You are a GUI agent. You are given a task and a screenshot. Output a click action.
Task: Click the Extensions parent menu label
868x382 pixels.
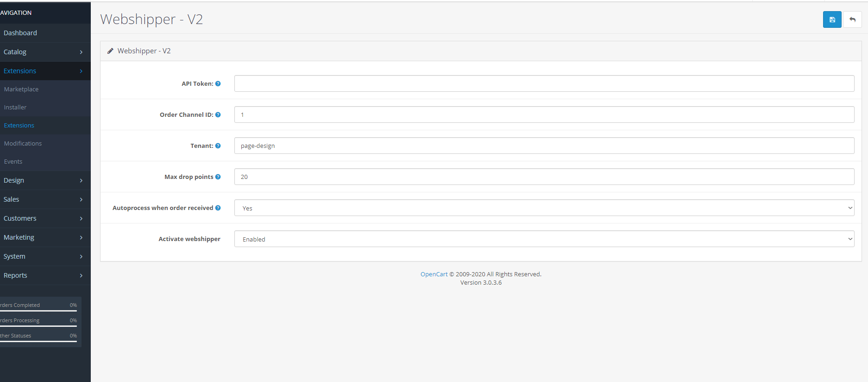[x=20, y=71]
